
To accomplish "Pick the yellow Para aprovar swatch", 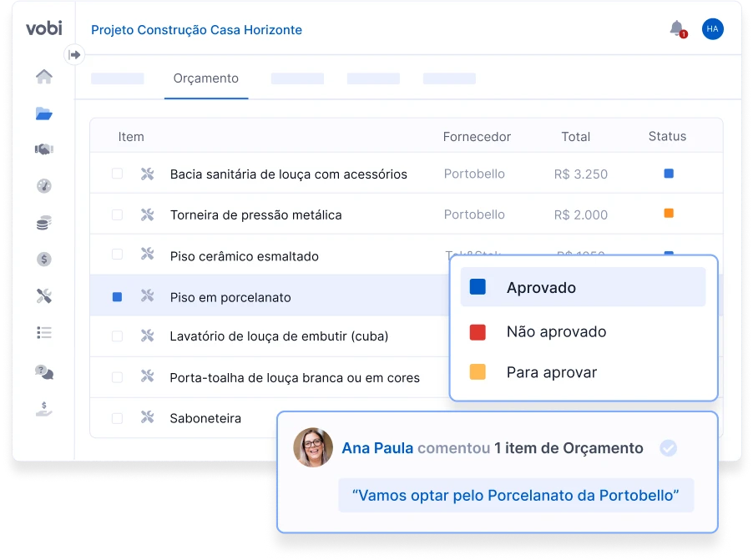I will tap(478, 371).
